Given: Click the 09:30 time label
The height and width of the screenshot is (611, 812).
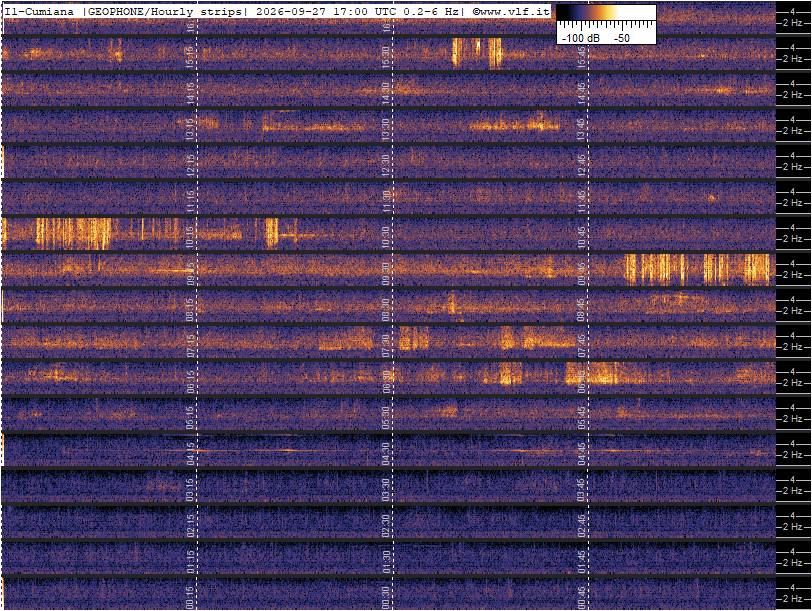Looking at the screenshot, I should [385, 273].
